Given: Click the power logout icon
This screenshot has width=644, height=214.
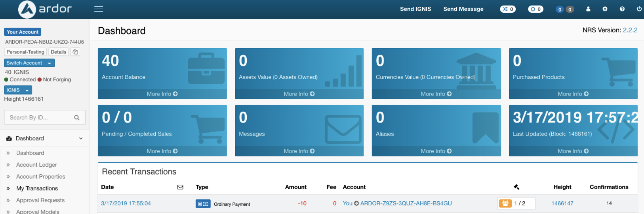Looking at the screenshot, I should coord(639,9).
